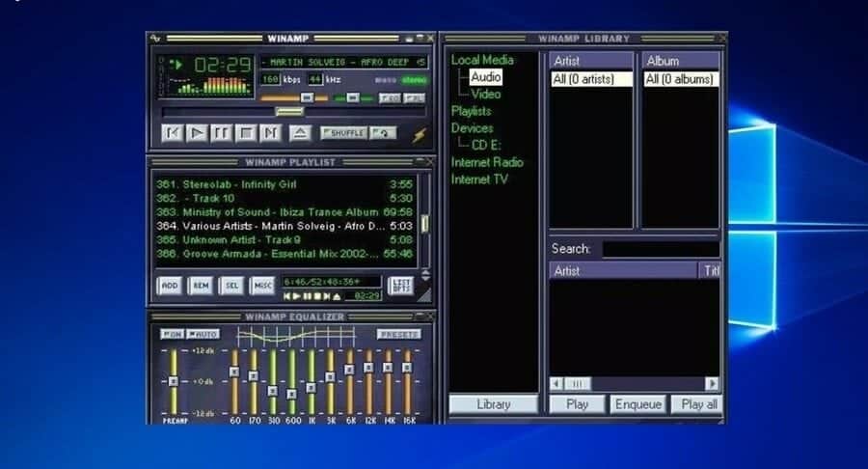Click the Enqueue button
868x469 pixels.
(x=637, y=404)
